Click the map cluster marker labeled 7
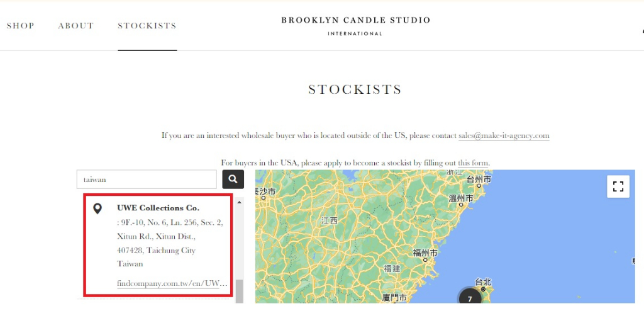 [469, 298]
